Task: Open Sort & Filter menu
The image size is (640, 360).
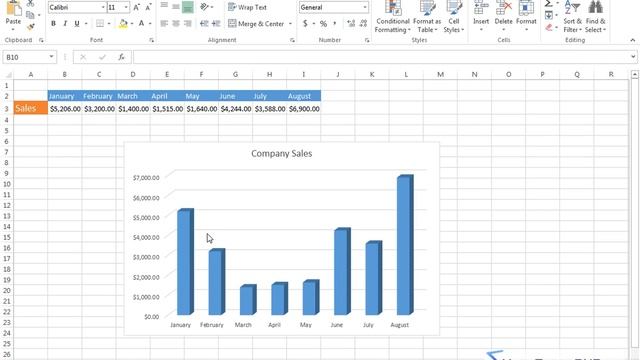Action: (573, 17)
